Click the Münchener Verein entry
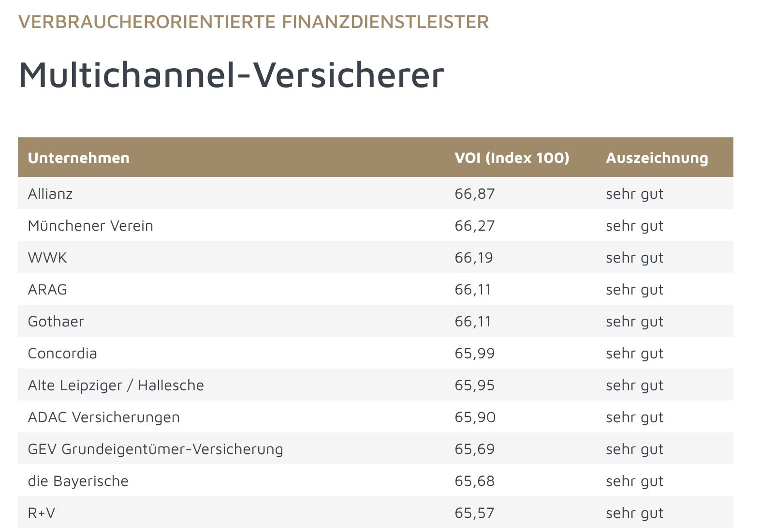760x532 pixels. click(x=90, y=226)
